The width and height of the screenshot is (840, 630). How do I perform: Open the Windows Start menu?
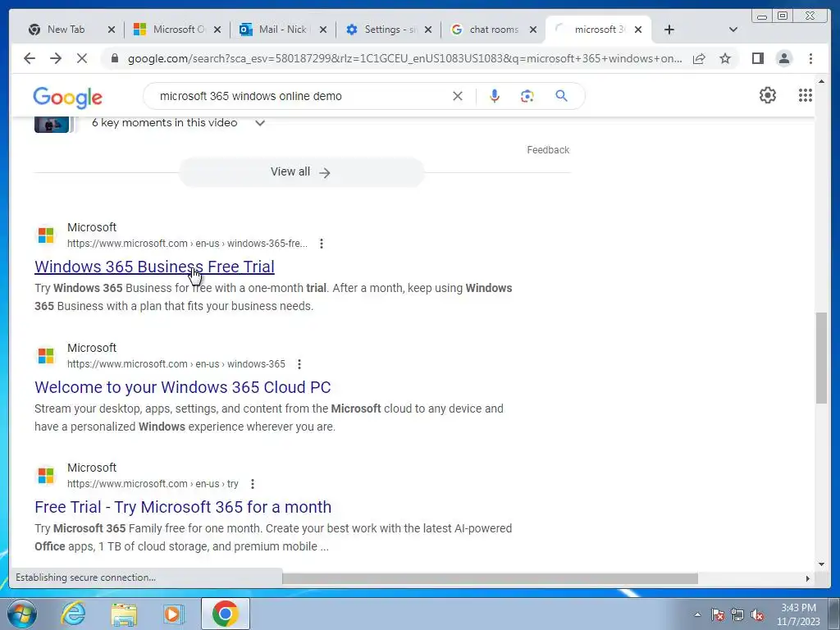[21, 614]
